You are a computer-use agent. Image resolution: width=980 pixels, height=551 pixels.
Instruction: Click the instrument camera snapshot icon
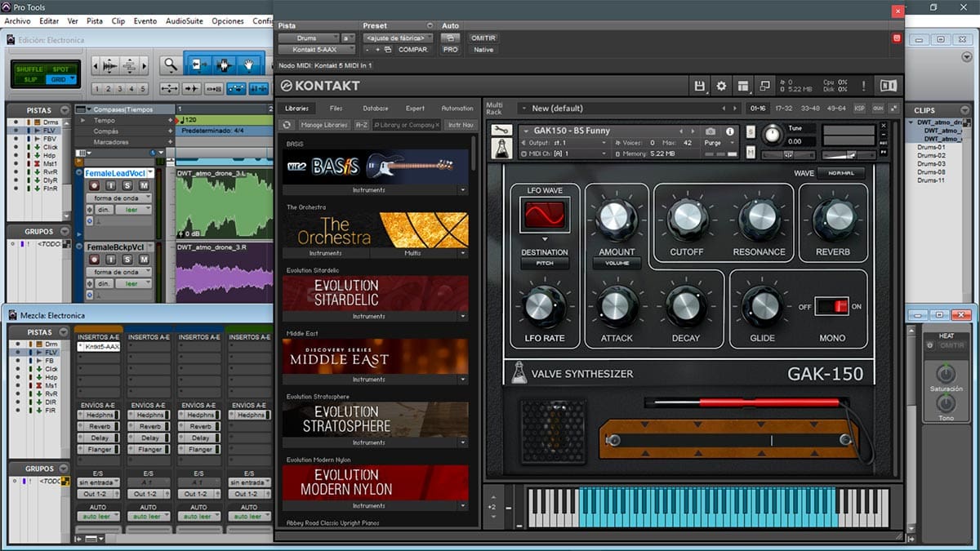(710, 131)
